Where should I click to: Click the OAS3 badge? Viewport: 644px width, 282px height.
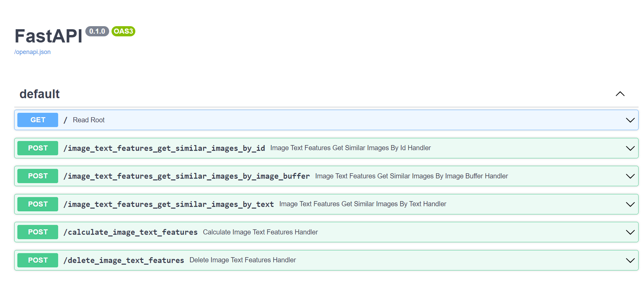coord(123,31)
